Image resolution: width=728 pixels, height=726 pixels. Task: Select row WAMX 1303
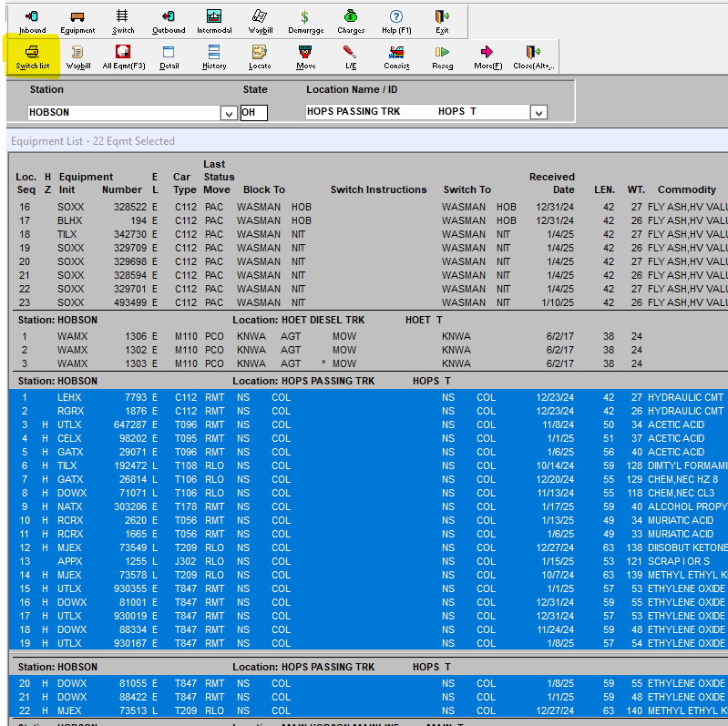368,363
